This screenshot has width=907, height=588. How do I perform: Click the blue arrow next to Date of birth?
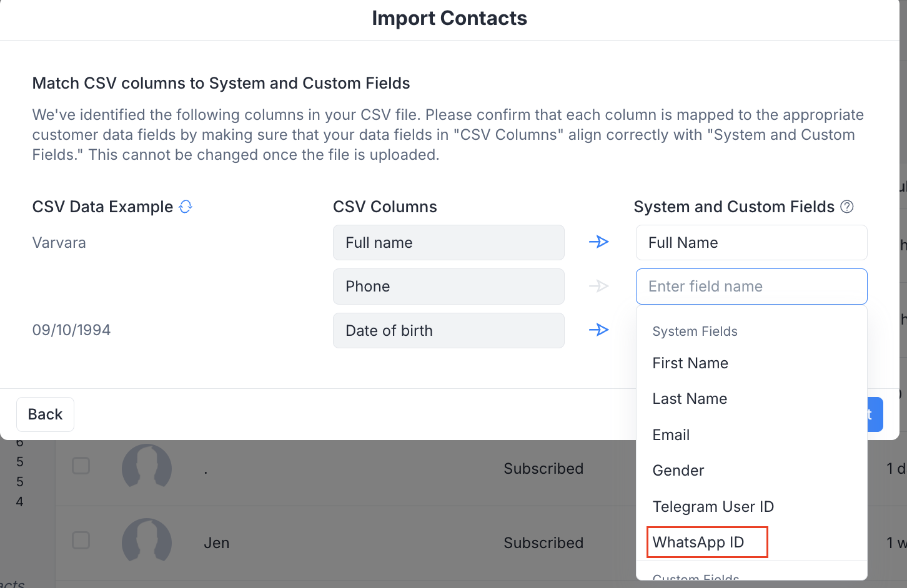click(x=598, y=330)
